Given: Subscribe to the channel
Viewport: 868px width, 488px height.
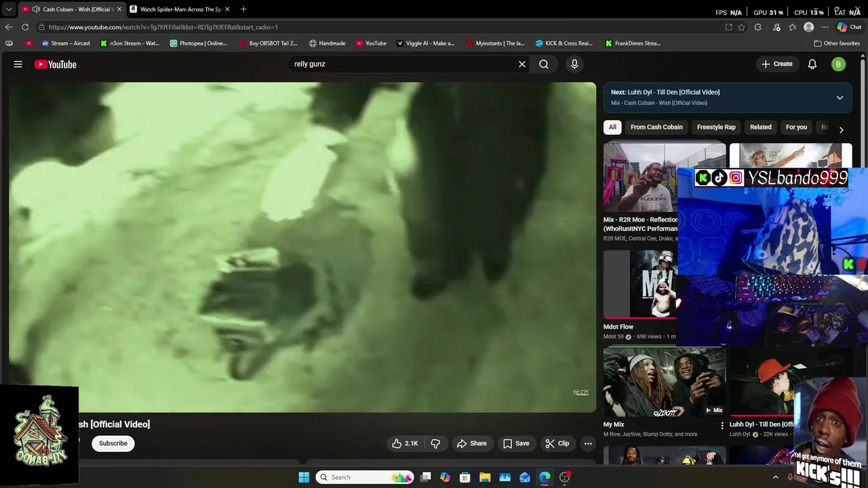Looking at the screenshot, I should 113,443.
